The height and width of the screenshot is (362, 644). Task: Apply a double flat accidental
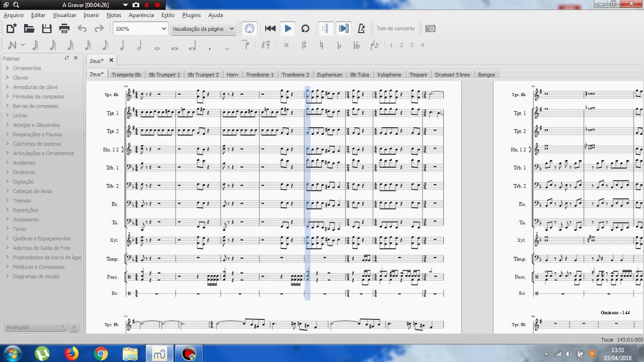357,45
